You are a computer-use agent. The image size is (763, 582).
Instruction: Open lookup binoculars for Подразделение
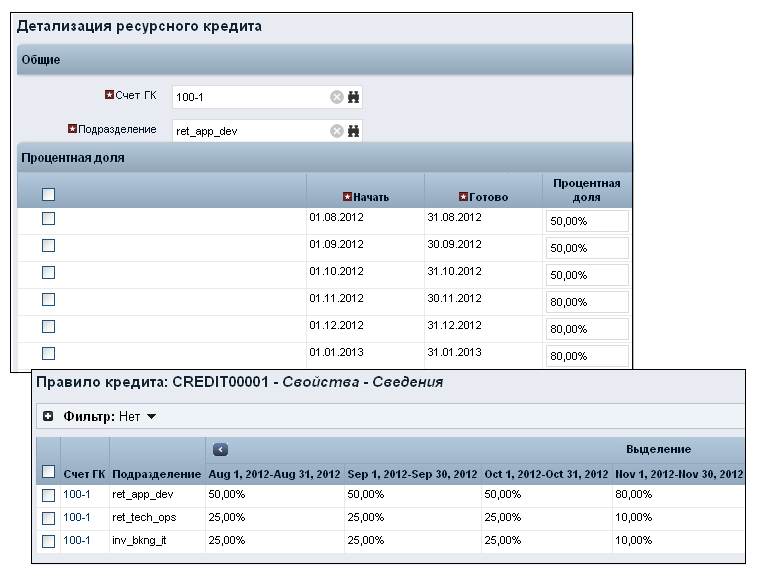[354, 131]
